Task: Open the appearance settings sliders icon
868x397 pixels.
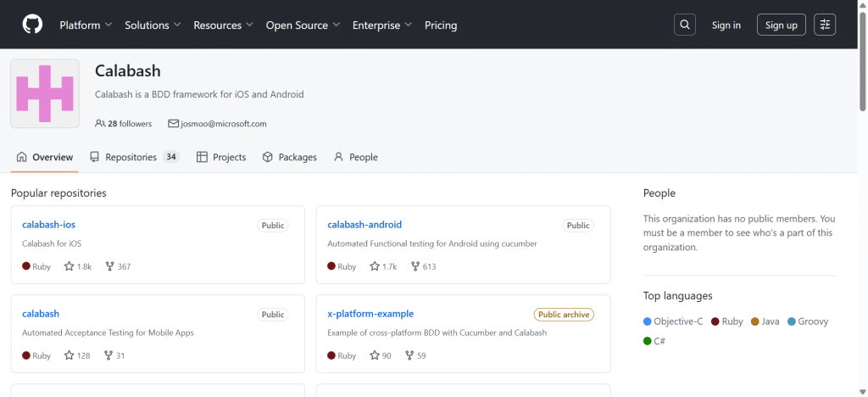Action: tap(825, 25)
